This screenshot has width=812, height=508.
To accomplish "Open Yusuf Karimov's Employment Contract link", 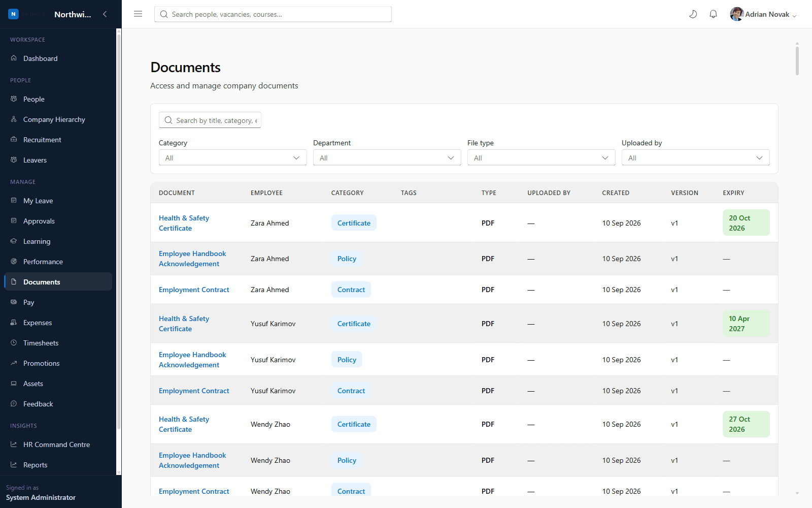I will 194,391.
